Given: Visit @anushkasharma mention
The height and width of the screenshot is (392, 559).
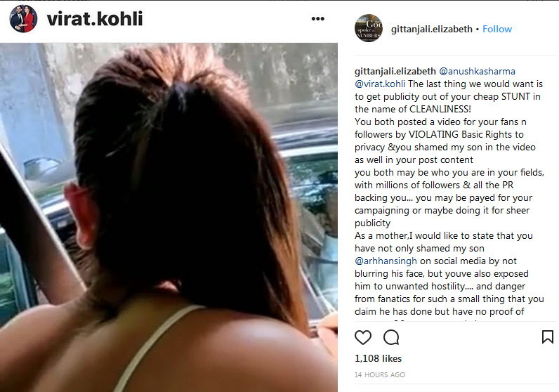Looking at the screenshot, I should coord(477,72).
